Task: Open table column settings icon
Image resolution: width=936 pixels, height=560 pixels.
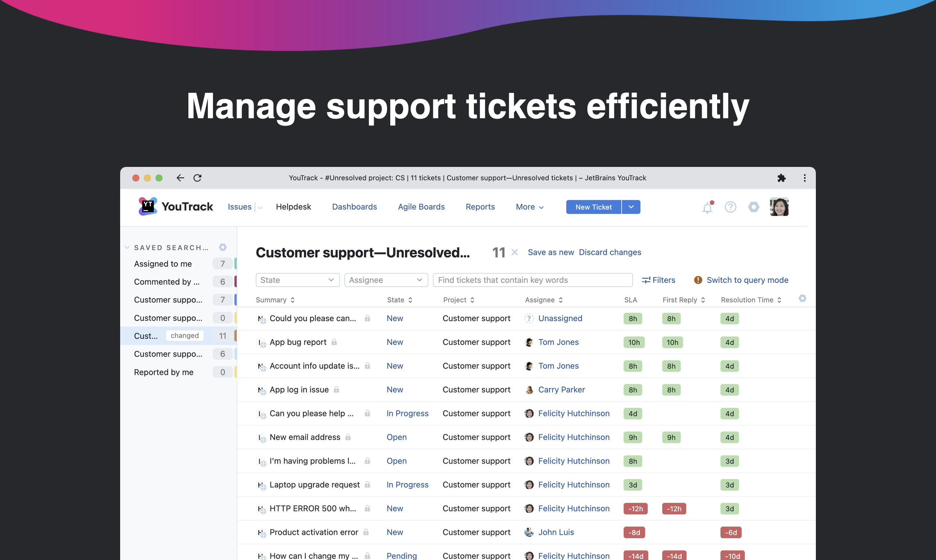Action: (x=802, y=298)
